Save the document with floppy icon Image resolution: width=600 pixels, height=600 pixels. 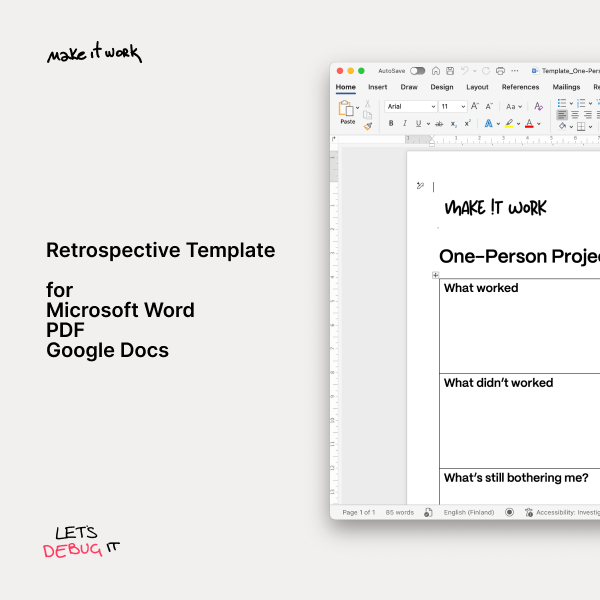point(450,71)
